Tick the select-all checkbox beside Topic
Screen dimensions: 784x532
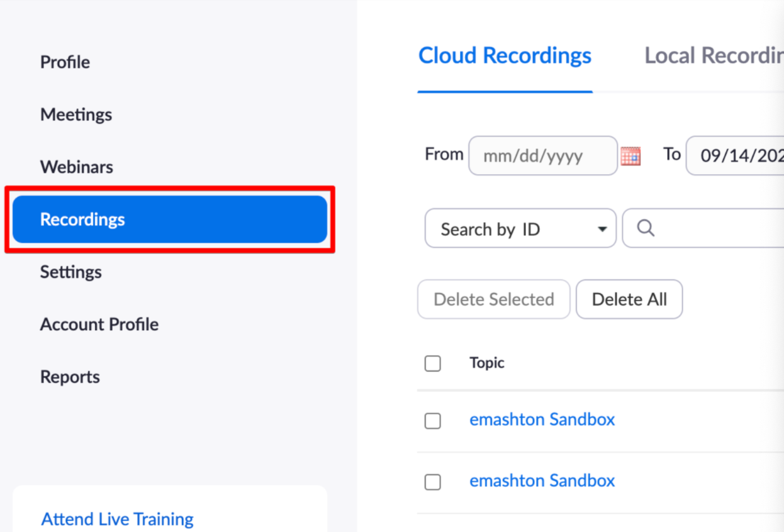coord(433,363)
